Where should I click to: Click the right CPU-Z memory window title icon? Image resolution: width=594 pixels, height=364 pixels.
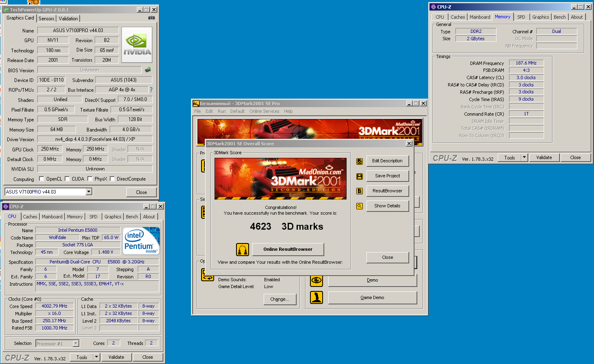click(x=434, y=7)
